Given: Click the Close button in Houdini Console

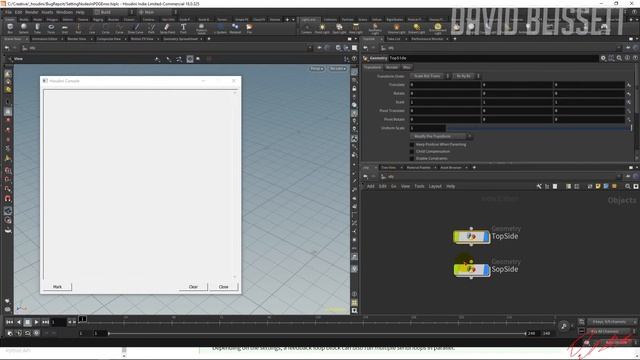Looking at the screenshot, I should 224,287.
